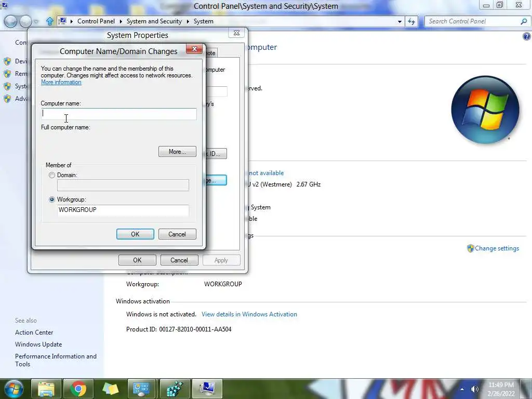Viewport: 532px width, 399px height.
Task: Open the System taskbar icon with monitor
Action: coord(207,389)
